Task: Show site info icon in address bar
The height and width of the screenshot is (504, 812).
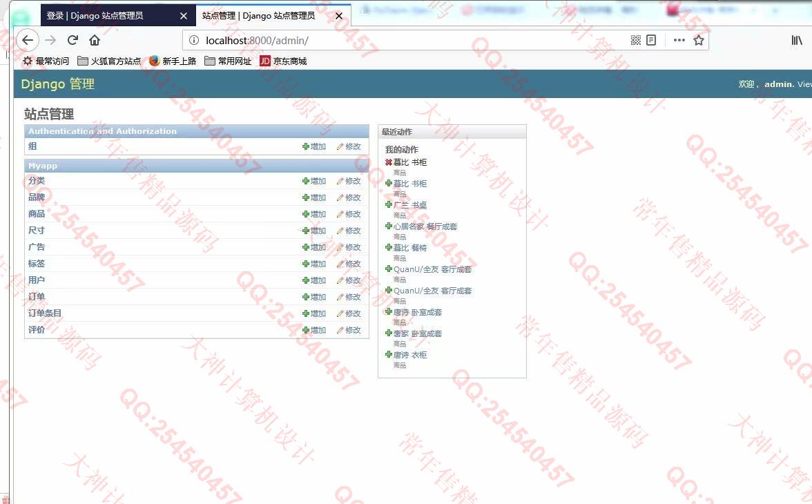Action: coord(193,41)
